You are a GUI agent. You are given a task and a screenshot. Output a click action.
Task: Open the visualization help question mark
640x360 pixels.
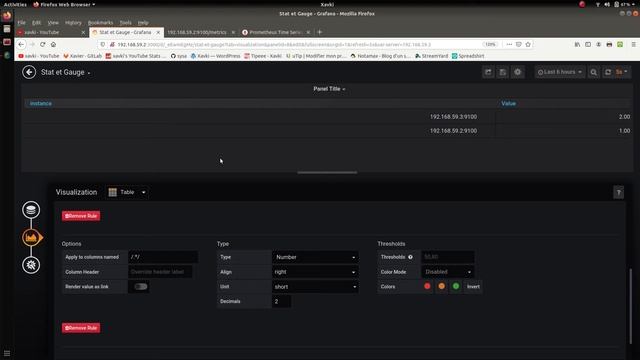click(618, 192)
